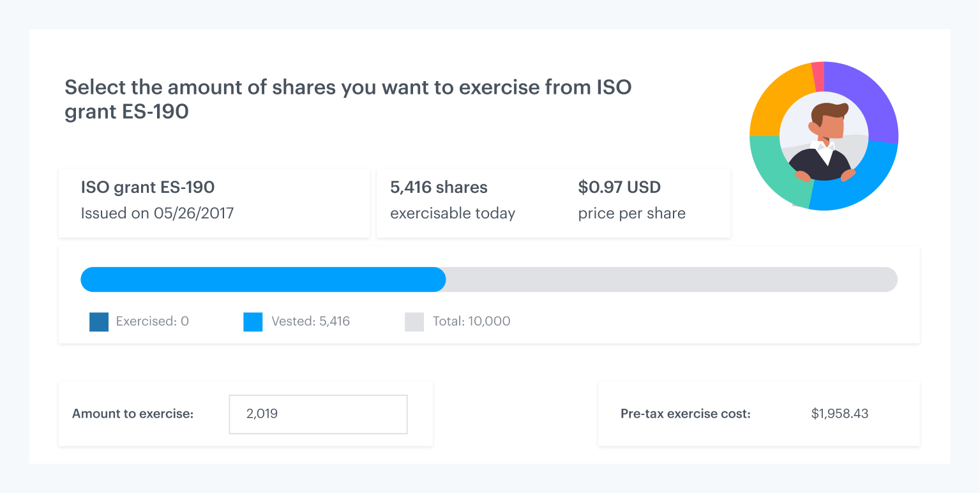980x493 pixels.
Task: Click the blue filled part of progress bar
Action: tap(262, 280)
